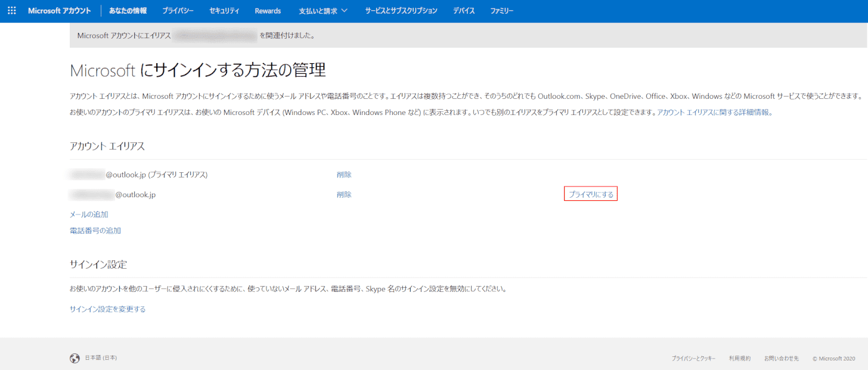
Task: Open the Microsoft アカウント home link
Action: coord(60,11)
